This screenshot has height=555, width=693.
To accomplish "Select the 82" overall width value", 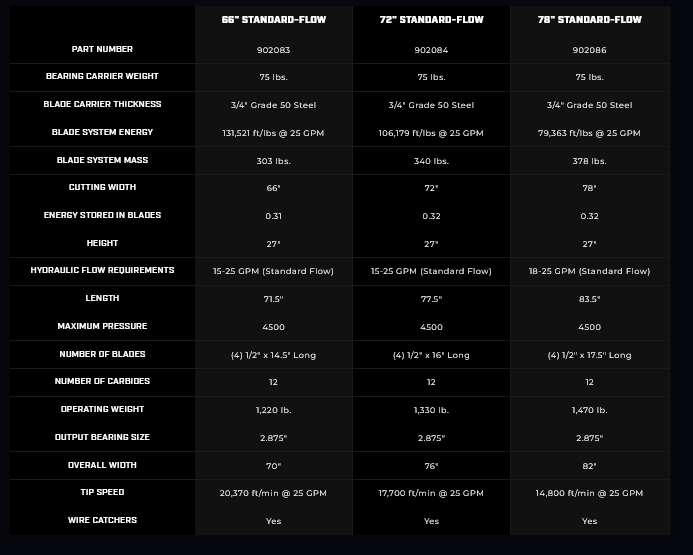I will pyautogui.click(x=589, y=466).
